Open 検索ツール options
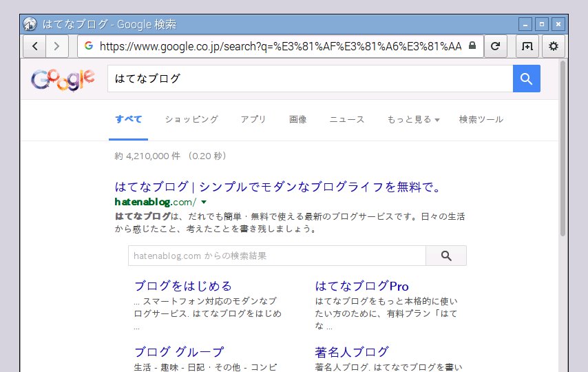 point(481,119)
